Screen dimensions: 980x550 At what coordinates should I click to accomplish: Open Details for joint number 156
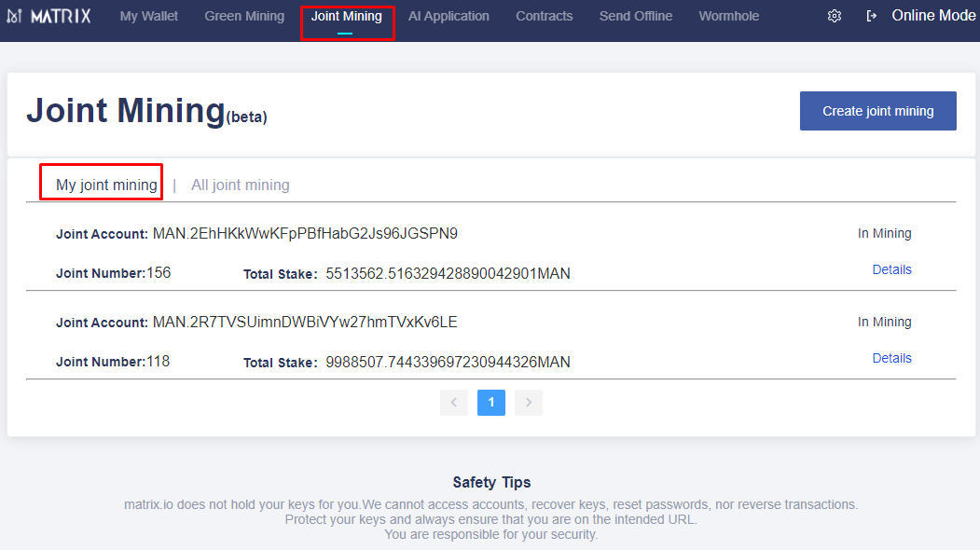[891, 269]
